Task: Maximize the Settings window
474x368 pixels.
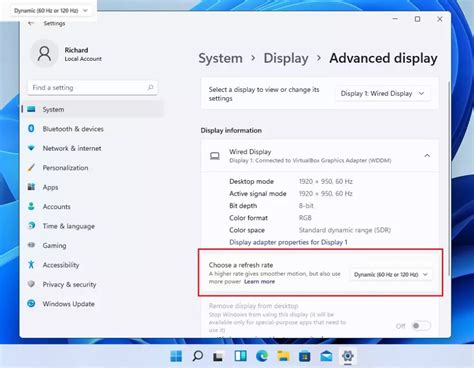Action: pyautogui.click(x=417, y=19)
